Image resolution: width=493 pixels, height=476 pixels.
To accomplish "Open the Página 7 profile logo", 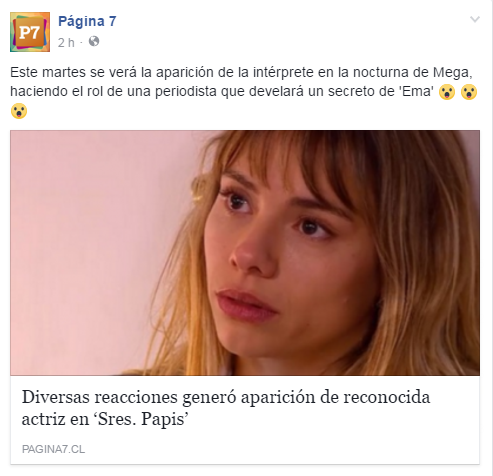I will (x=30, y=32).
